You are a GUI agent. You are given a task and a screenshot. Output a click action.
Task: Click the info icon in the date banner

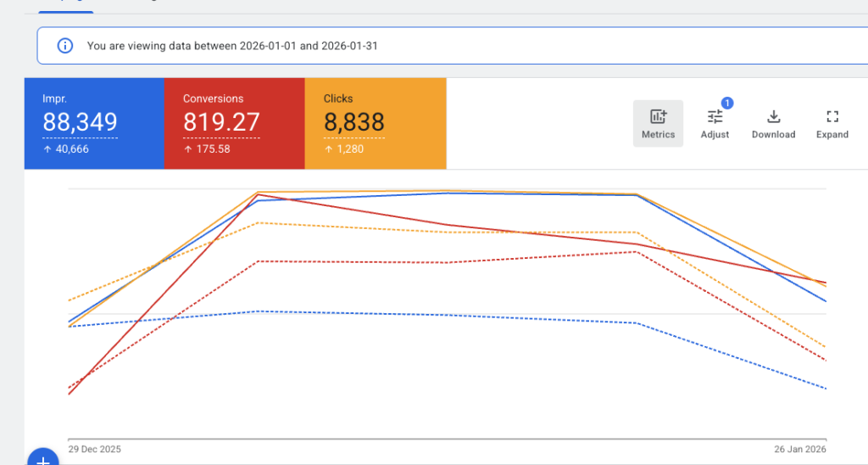pyautogui.click(x=64, y=46)
